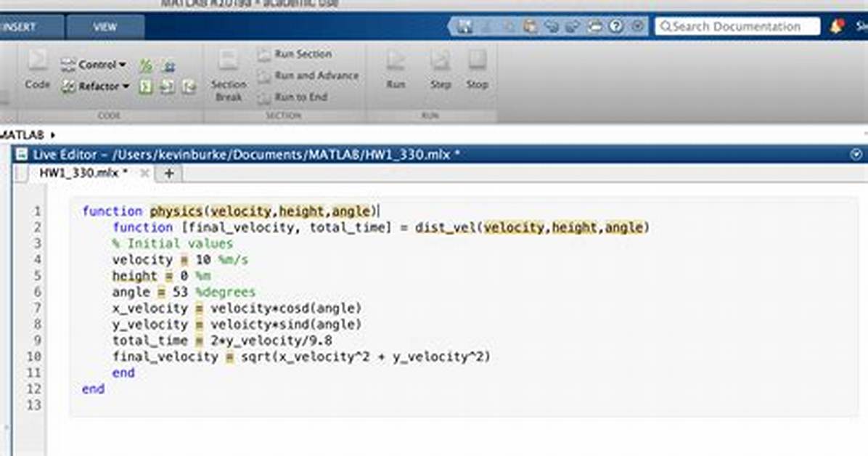
Task: Open the Control dropdown in Code section
Action: tap(94, 65)
